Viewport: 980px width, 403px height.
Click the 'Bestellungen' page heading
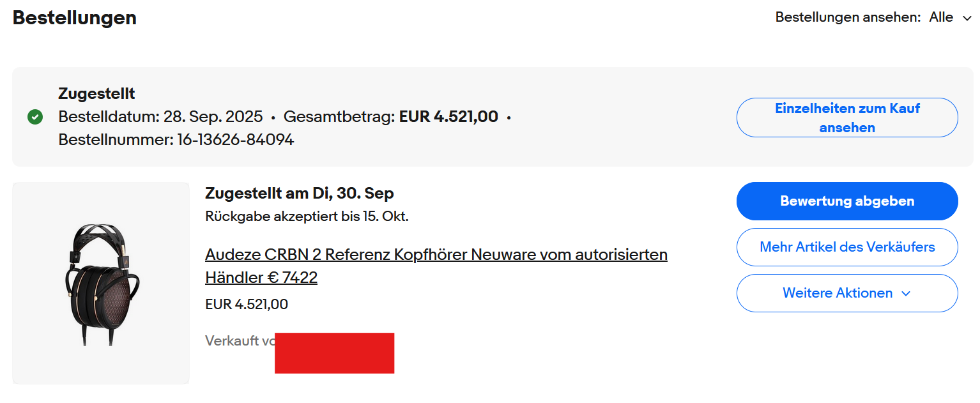pyautogui.click(x=75, y=18)
